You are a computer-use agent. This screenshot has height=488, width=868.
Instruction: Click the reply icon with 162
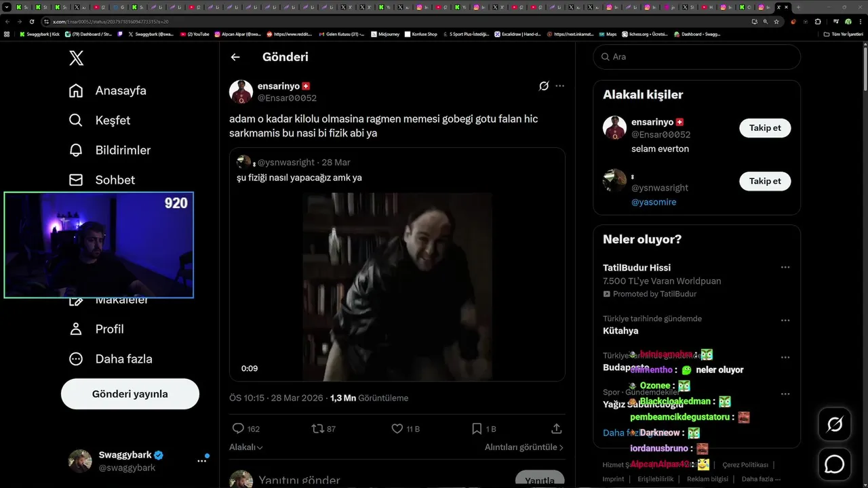(x=246, y=428)
